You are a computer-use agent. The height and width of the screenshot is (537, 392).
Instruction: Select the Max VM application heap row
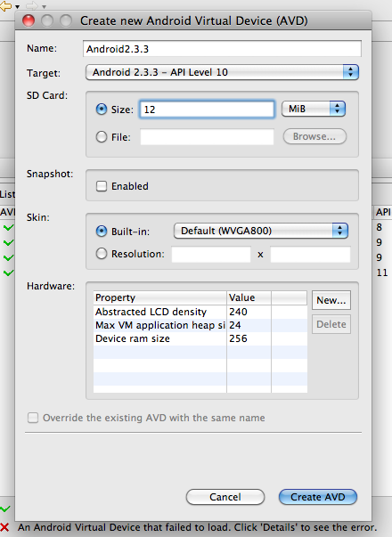pos(200,325)
